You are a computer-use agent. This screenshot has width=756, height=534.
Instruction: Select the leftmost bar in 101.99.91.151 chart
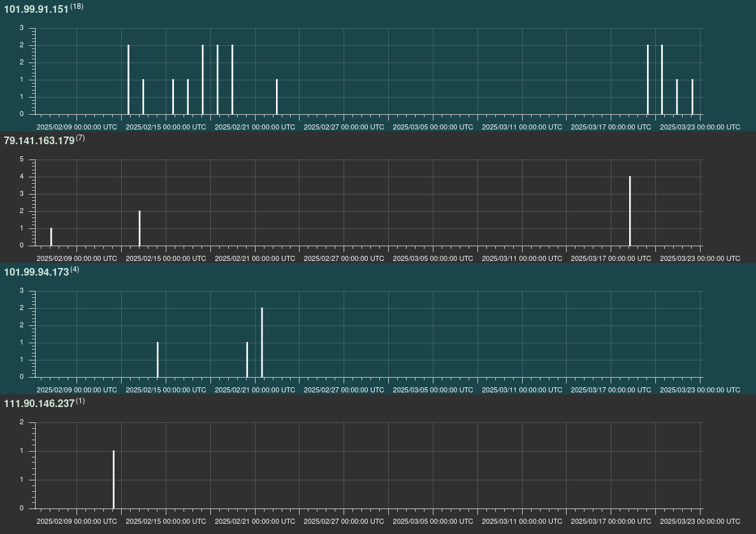[x=128, y=80]
